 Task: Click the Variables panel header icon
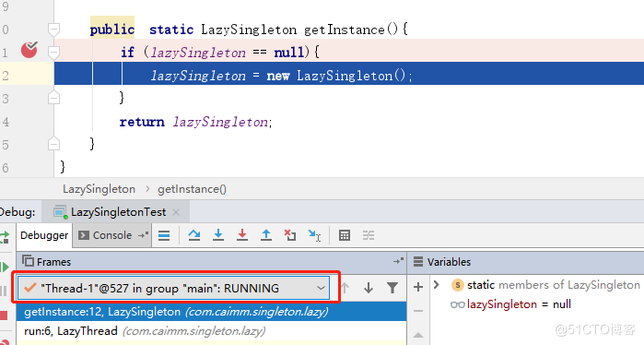tap(418, 262)
